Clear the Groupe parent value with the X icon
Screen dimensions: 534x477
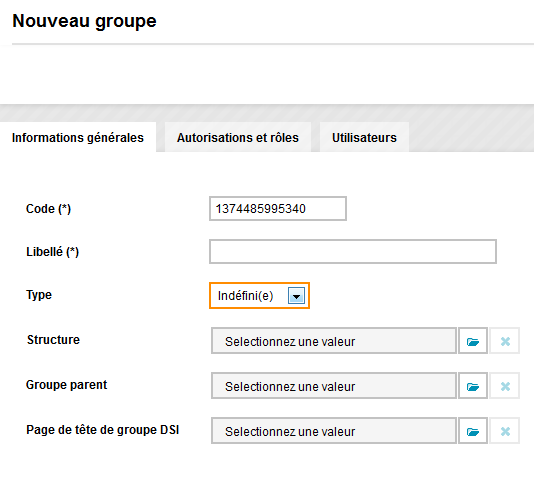(505, 386)
